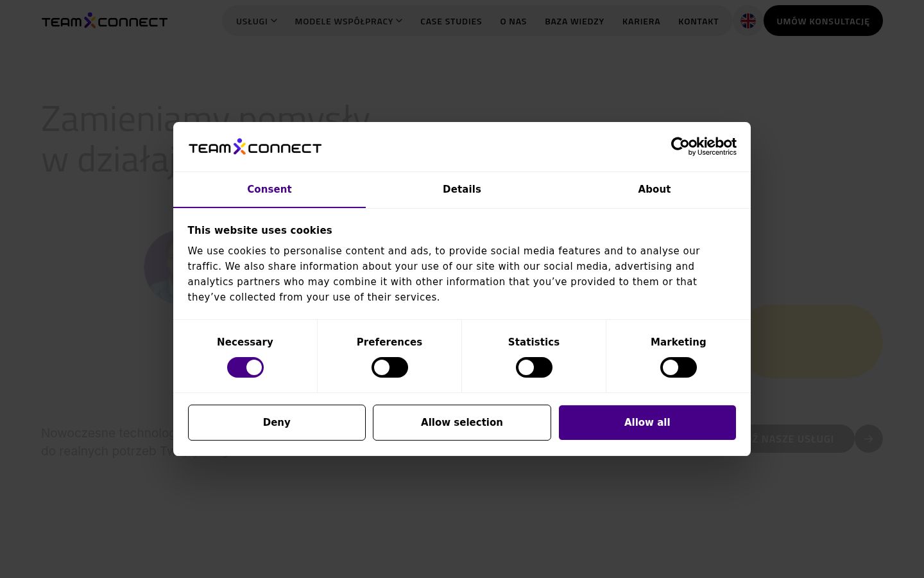Open Case Studies menu item
The image size is (924, 578).
click(x=451, y=21)
